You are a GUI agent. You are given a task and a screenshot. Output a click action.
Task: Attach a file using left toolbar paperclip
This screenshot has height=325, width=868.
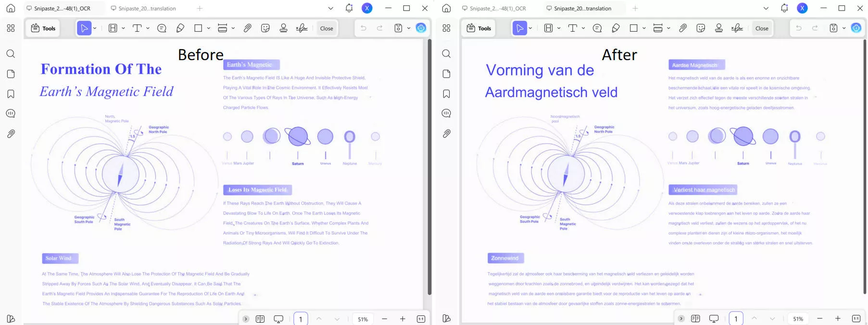(248, 28)
